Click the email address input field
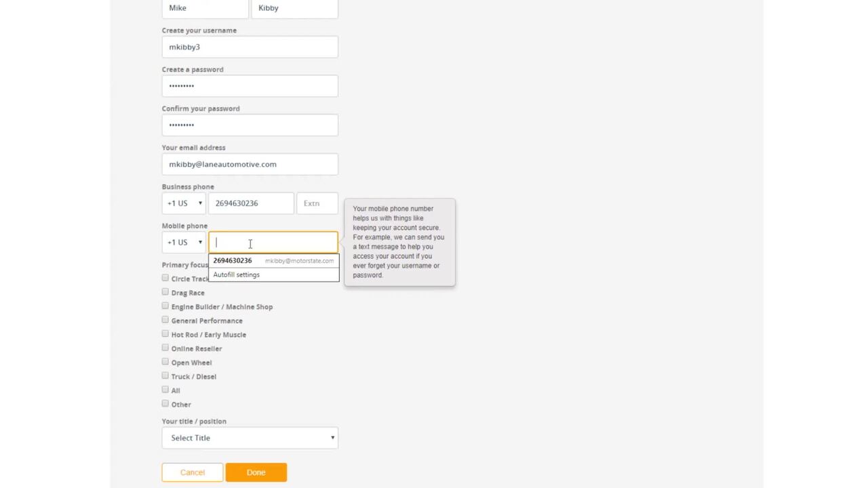Viewport: 868px width, 488px height. 250,164
